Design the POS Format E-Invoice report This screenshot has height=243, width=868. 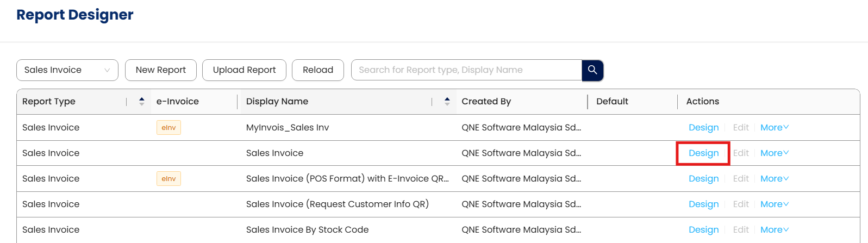[x=703, y=179]
